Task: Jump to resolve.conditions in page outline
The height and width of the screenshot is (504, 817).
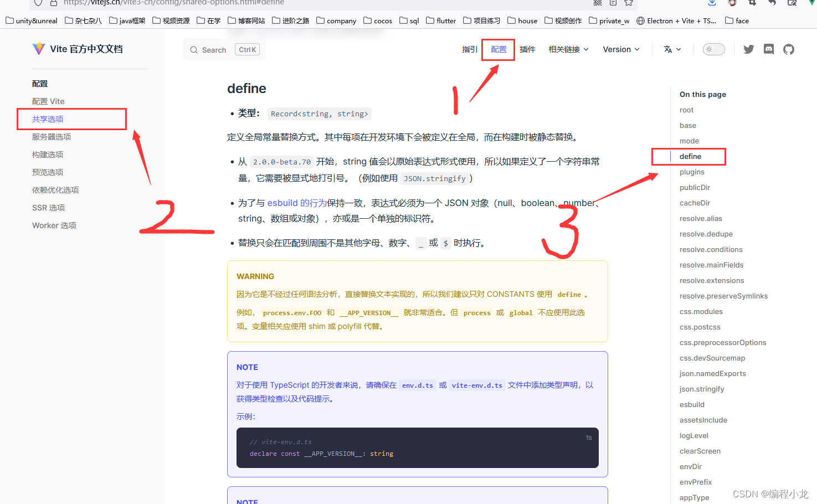Action: pyautogui.click(x=711, y=250)
